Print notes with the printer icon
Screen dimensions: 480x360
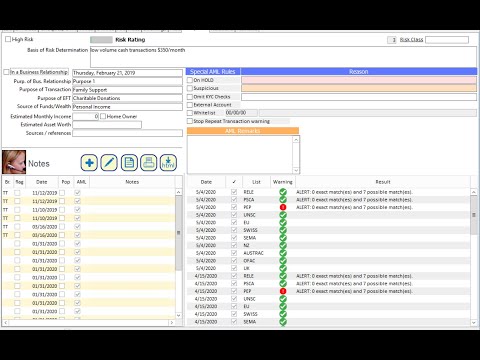coord(149,163)
